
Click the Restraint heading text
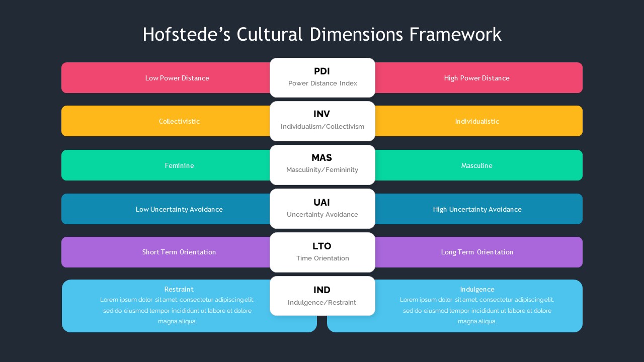[179, 289]
